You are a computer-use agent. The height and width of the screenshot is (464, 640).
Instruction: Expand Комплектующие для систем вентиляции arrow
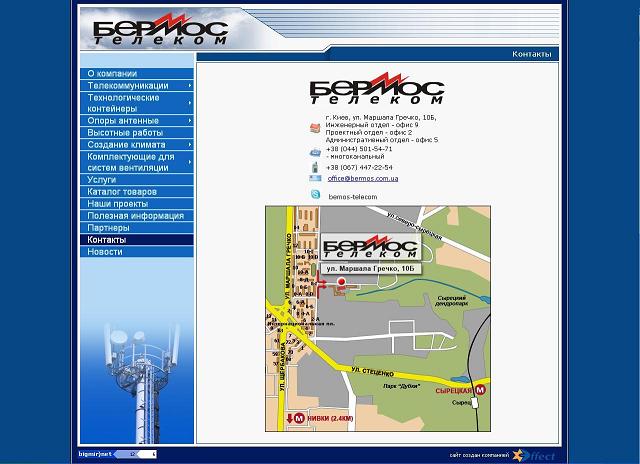point(190,162)
